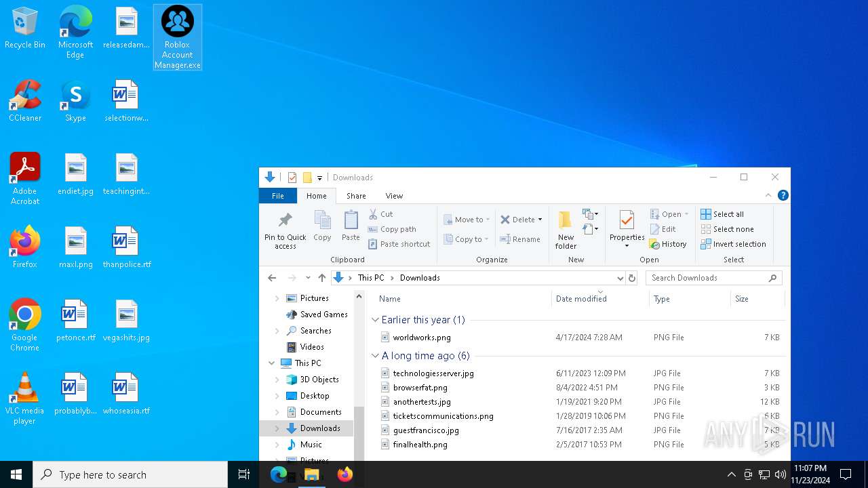
Task: Click Copy path in ribbon
Action: tap(392, 229)
